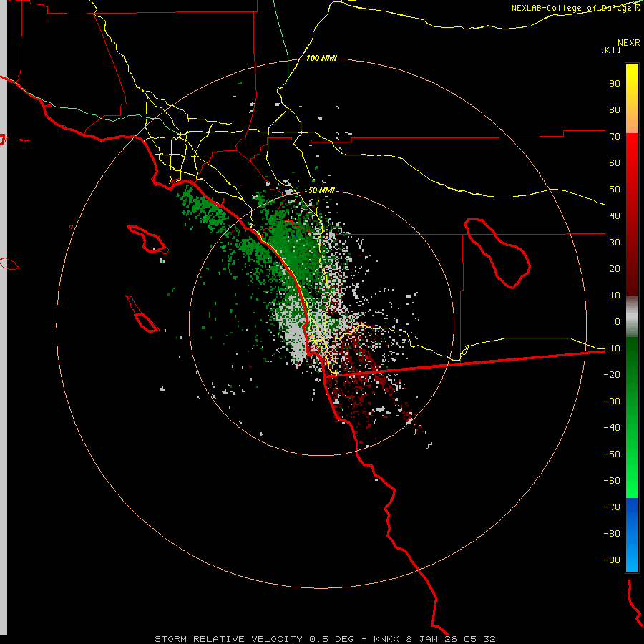The height and width of the screenshot is (644, 644).
Task: Click the "50 NMI" range ring label
Action: [321, 190]
